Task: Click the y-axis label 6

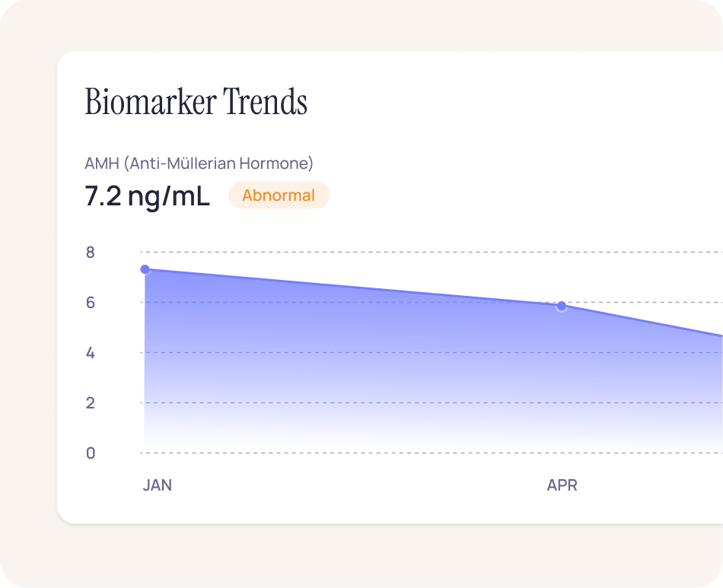Action: tap(91, 303)
